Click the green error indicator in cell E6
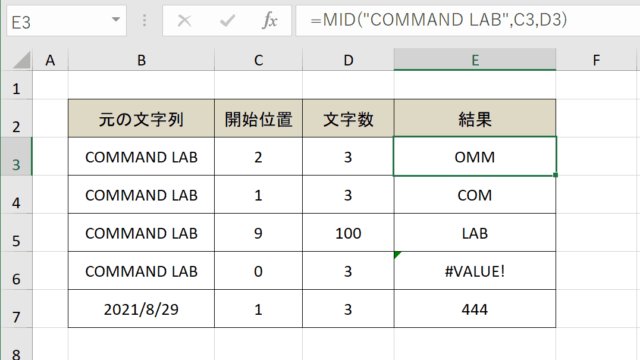The width and height of the screenshot is (640, 360). 398,255
